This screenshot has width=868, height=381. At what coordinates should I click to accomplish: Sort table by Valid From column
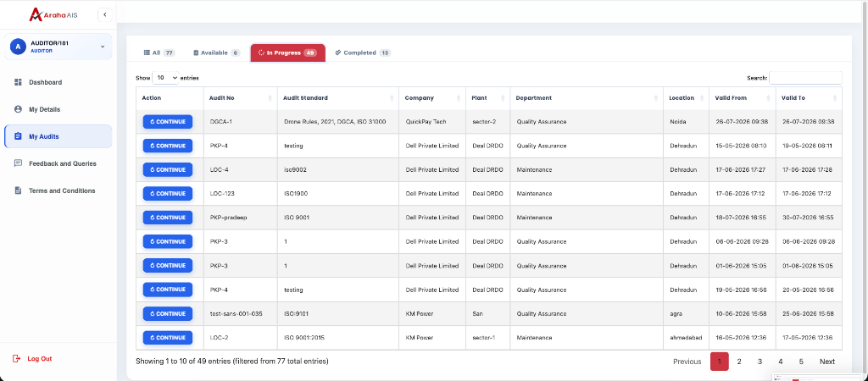pos(743,98)
